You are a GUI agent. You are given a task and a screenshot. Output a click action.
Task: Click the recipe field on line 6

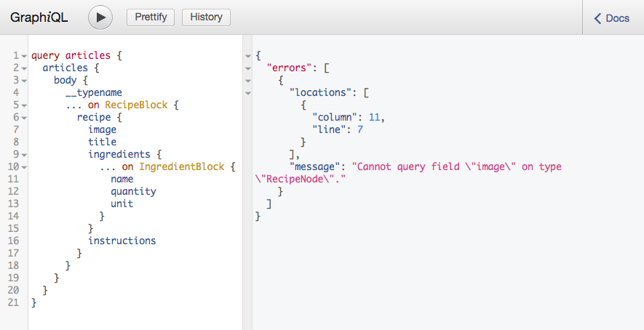coord(94,117)
